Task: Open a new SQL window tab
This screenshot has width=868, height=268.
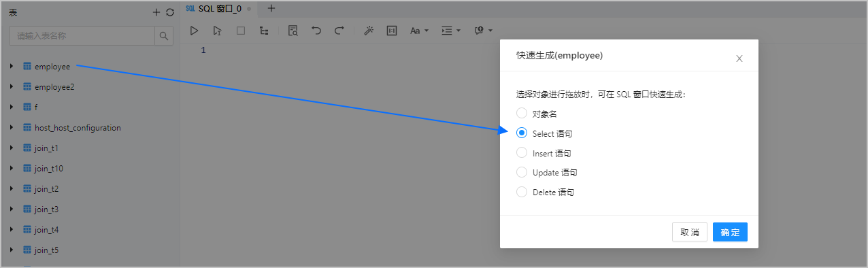Action: click(271, 8)
